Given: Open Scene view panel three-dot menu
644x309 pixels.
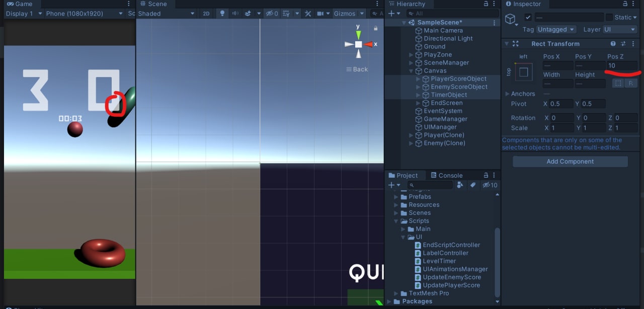Looking at the screenshot, I should point(378,4).
